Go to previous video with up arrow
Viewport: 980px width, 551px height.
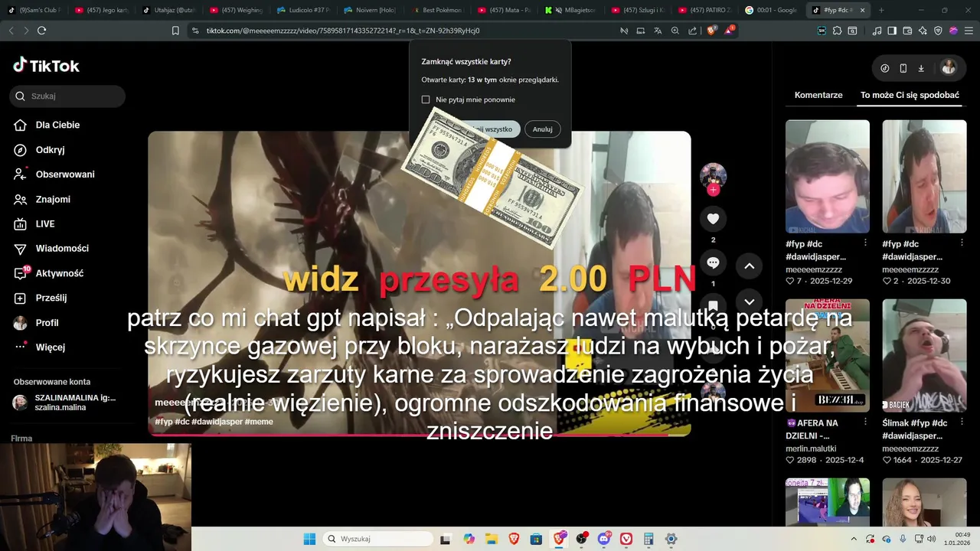[750, 266]
